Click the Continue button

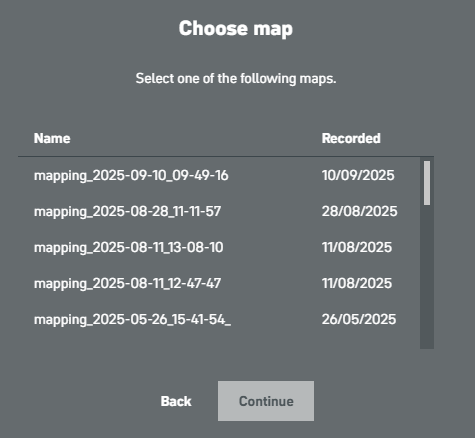tap(266, 401)
